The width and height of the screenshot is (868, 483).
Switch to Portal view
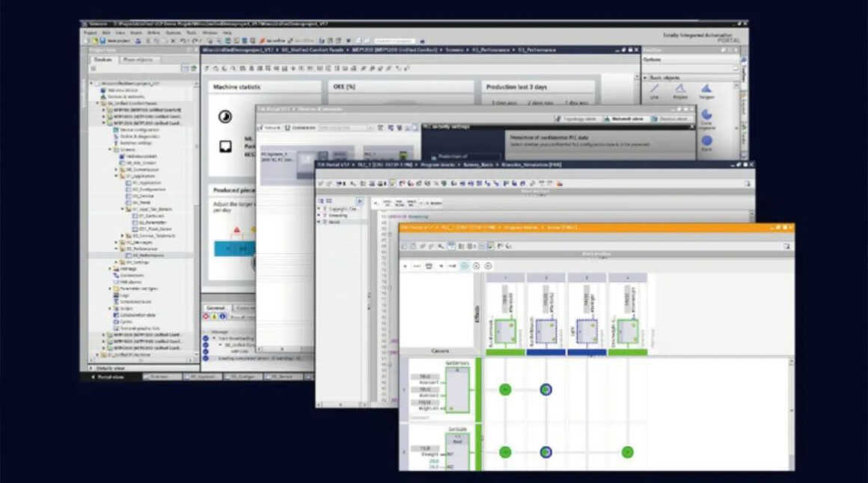point(108,377)
